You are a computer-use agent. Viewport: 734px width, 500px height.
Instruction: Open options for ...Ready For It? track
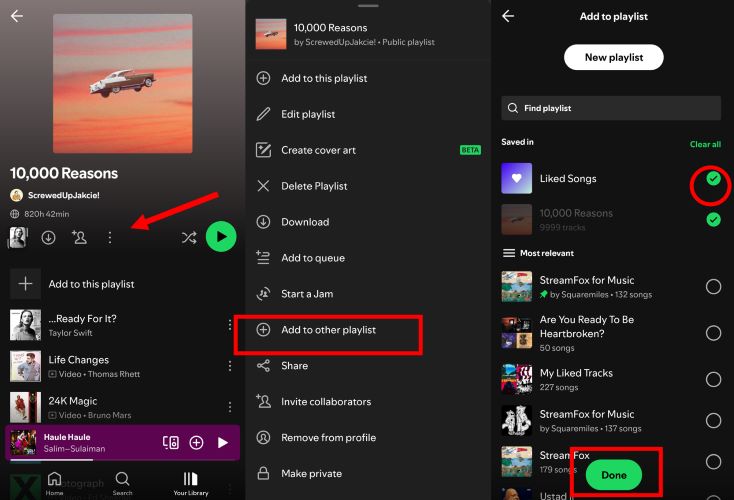[230, 325]
